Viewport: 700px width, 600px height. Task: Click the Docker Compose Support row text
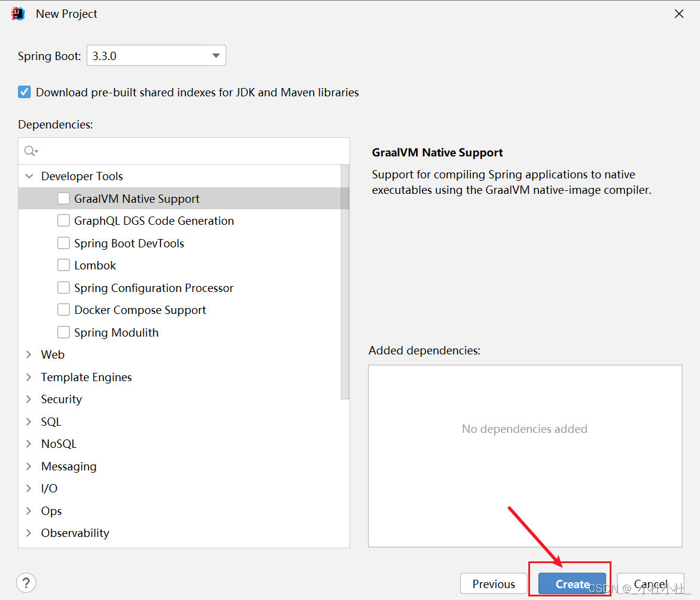click(140, 310)
